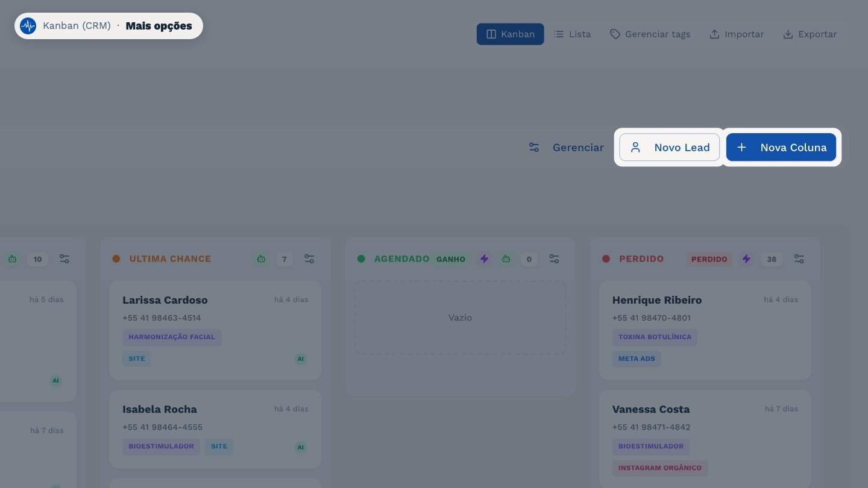Click the bot icon beside count 10
This screenshot has height=488, width=868.
coord(13,259)
